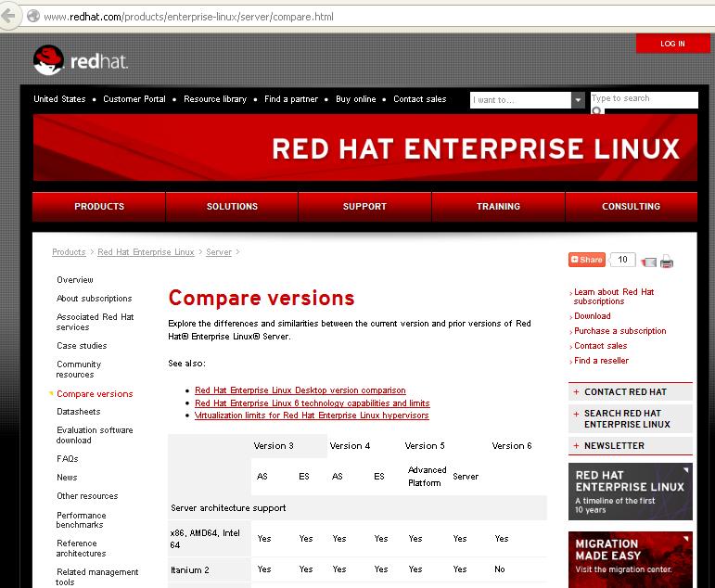
Task: Open the TRAINING menu
Action: (498, 206)
